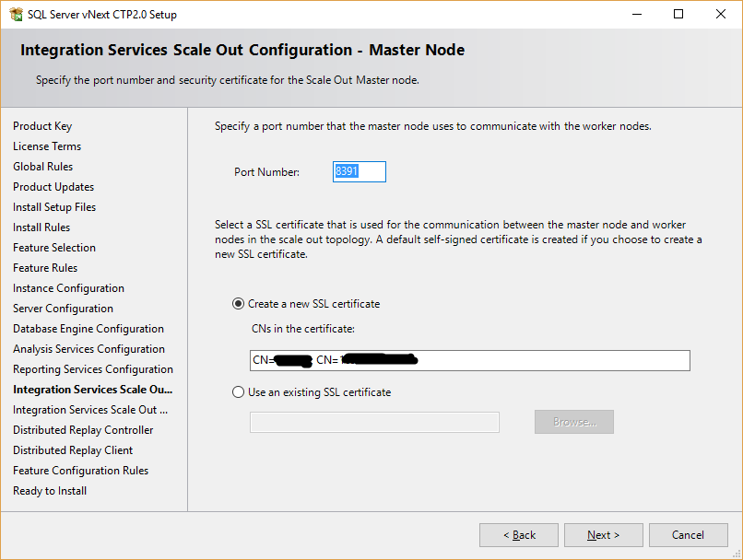Select the Distributed Replay Controller step
This screenshot has height=560, width=743.
83,430
